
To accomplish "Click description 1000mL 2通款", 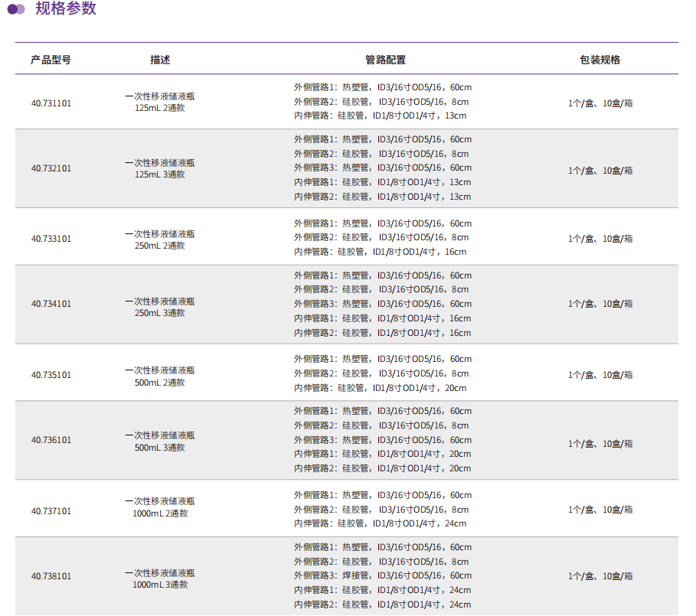I will [160, 513].
